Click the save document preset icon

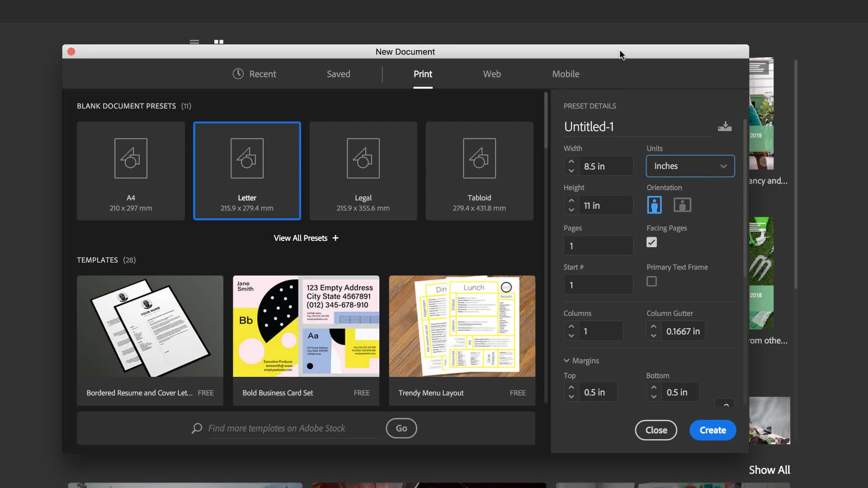[725, 127]
